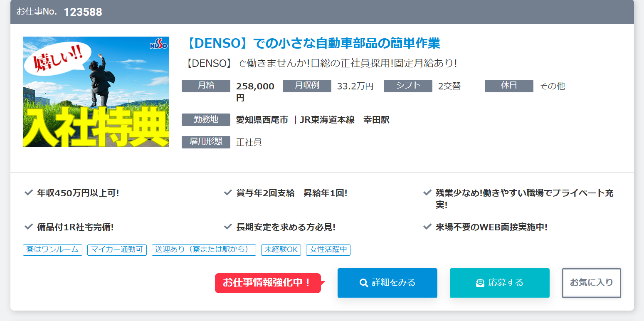Screen dimensions: 644x321
Task: Add job to お気に入り favorites
Action: click(x=592, y=283)
